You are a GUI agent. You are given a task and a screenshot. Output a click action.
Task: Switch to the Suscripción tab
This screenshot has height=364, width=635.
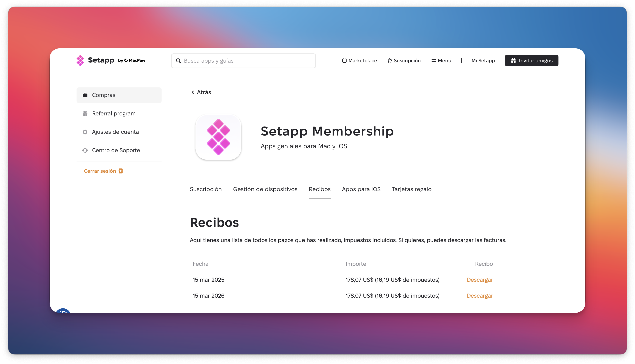[206, 189]
